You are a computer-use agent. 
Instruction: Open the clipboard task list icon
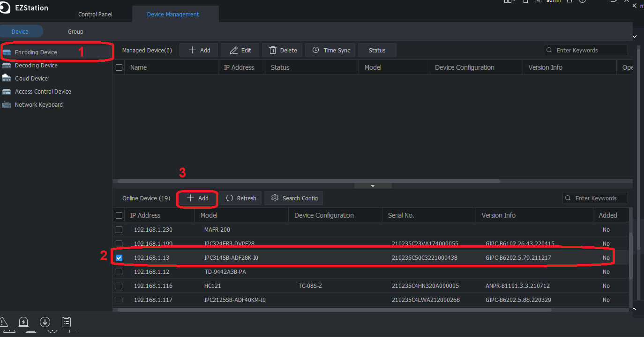tap(67, 322)
